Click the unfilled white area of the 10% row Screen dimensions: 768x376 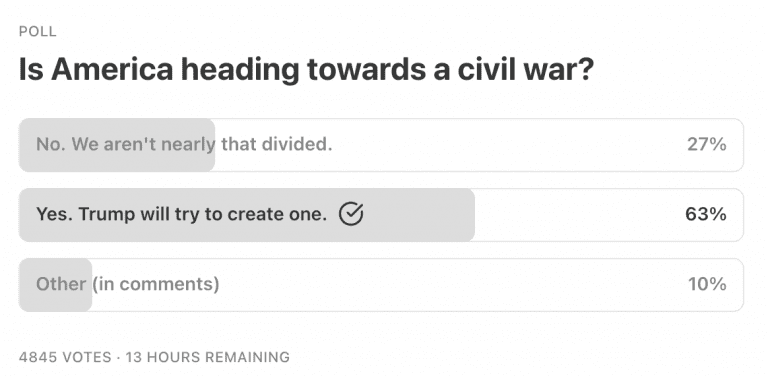click(418, 285)
